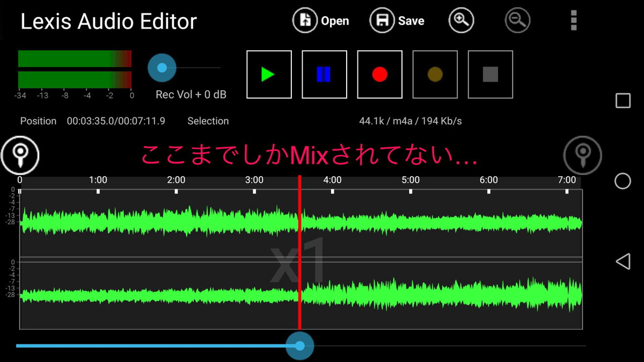
Task: Click the dimmed orange circle button
Action: 435,75
